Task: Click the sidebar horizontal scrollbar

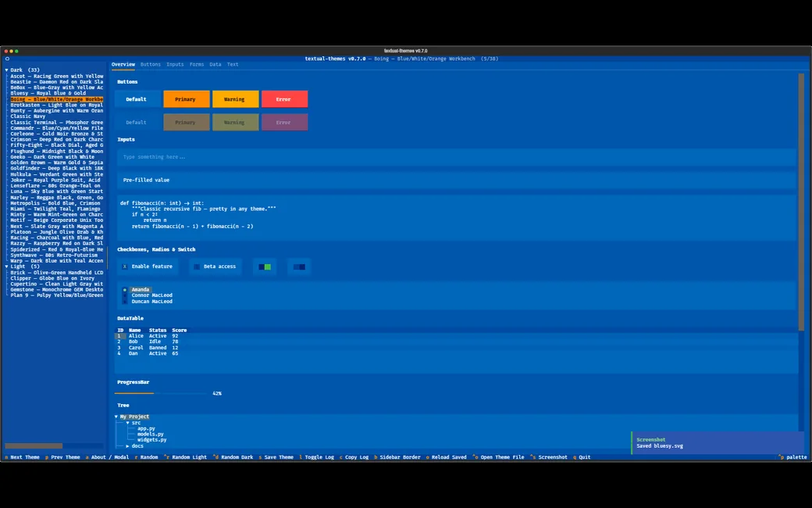Action: tap(34, 445)
